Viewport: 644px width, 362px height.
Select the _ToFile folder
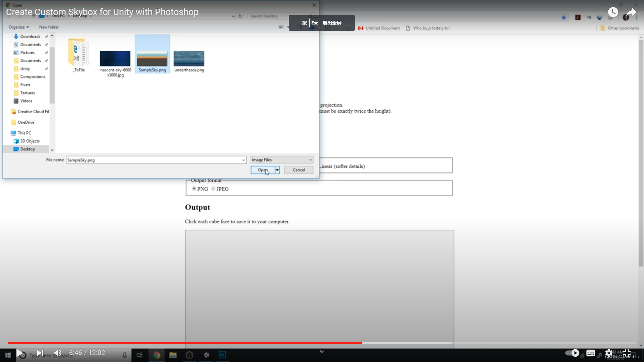(79, 55)
